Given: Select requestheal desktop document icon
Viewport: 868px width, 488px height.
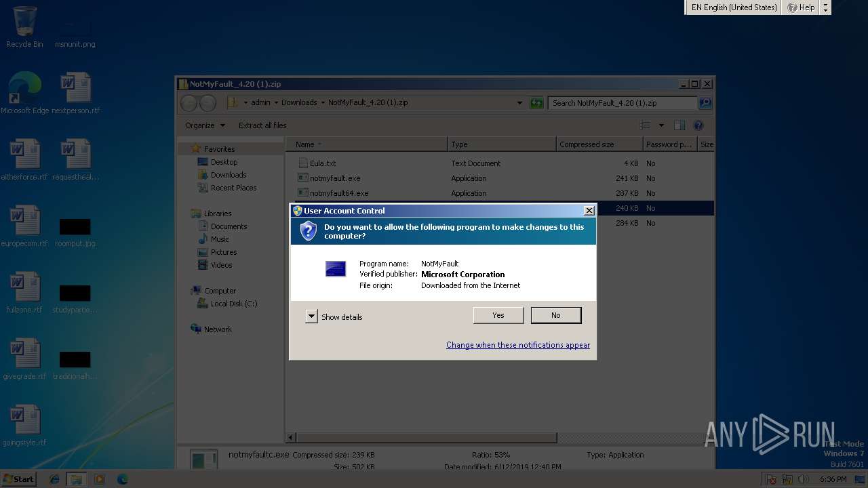Looking at the screenshot, I should [75, 160].
